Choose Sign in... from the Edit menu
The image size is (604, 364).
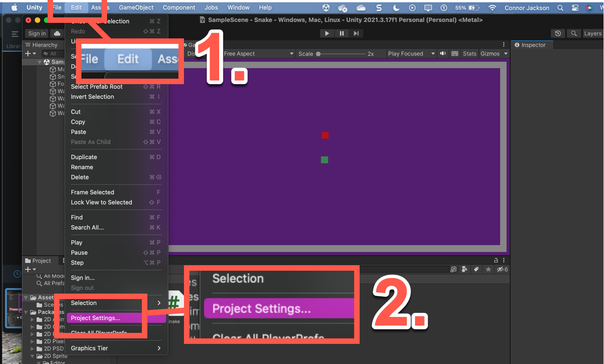tap(116, 278)
